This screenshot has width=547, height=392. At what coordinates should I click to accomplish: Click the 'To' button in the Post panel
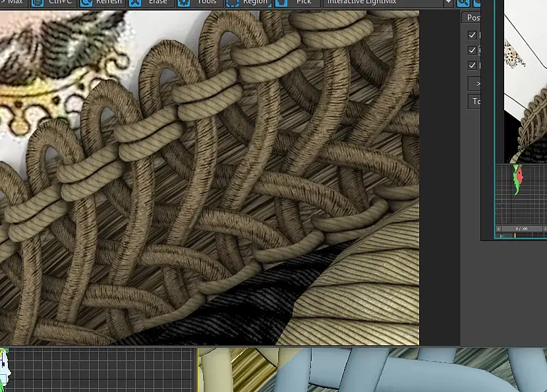475,101
